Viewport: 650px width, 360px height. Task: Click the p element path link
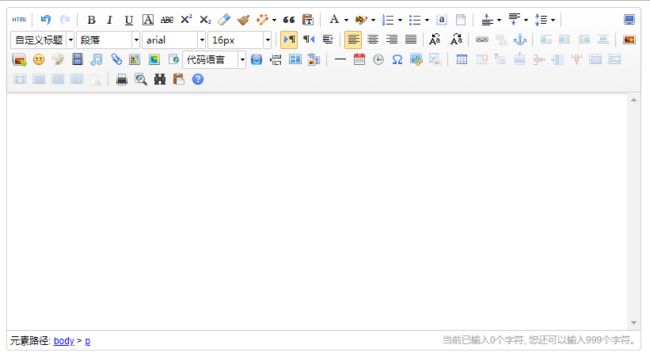[x=87, y=341]
